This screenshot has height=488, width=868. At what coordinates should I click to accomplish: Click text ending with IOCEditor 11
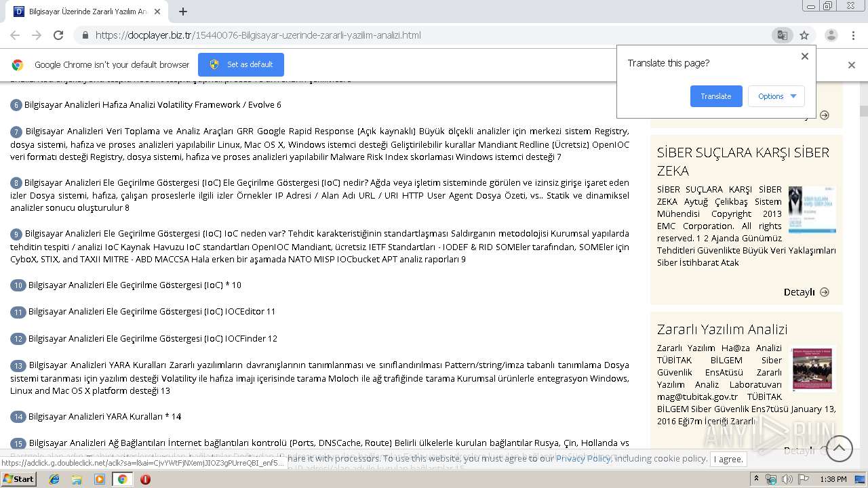coord(152,312)
